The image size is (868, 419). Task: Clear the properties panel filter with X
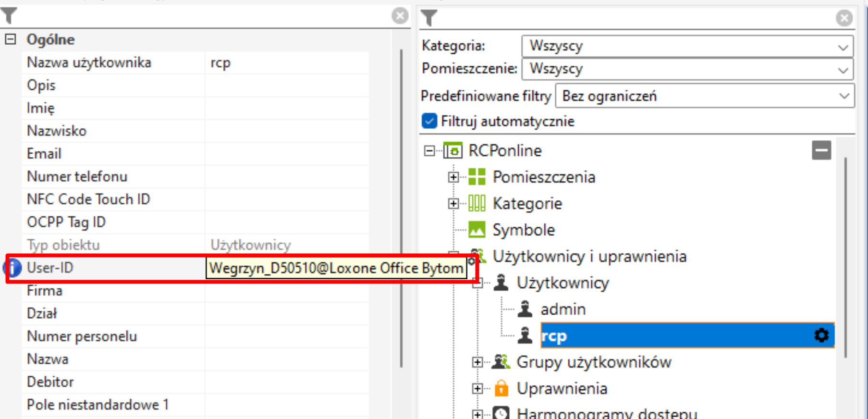pyautogui.click(x=400, y=16)
